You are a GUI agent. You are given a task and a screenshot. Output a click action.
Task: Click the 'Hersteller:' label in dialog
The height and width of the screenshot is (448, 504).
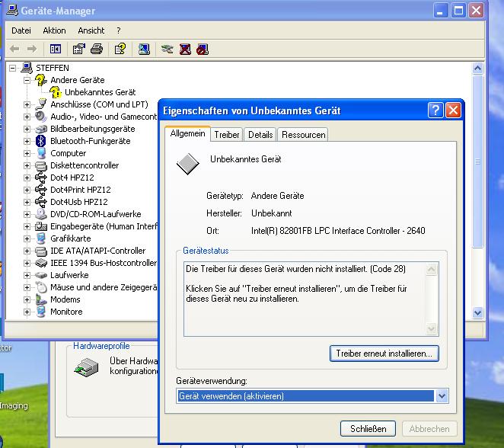[224, 213]
